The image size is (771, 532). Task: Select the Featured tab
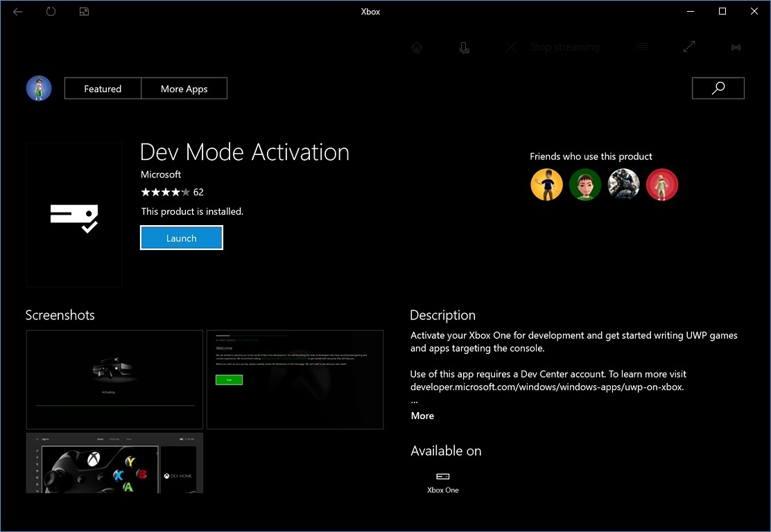click(102, 88)
